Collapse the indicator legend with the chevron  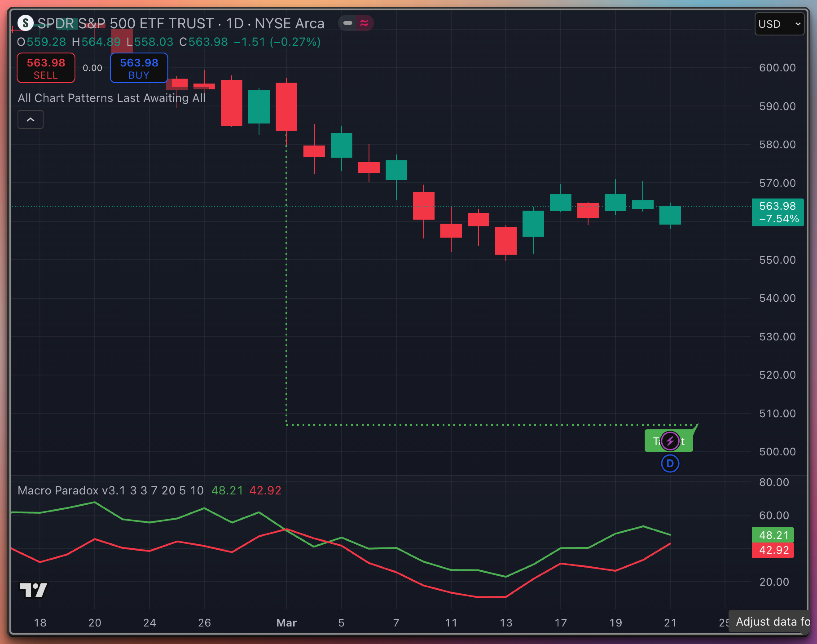click(x=31, y=119)
